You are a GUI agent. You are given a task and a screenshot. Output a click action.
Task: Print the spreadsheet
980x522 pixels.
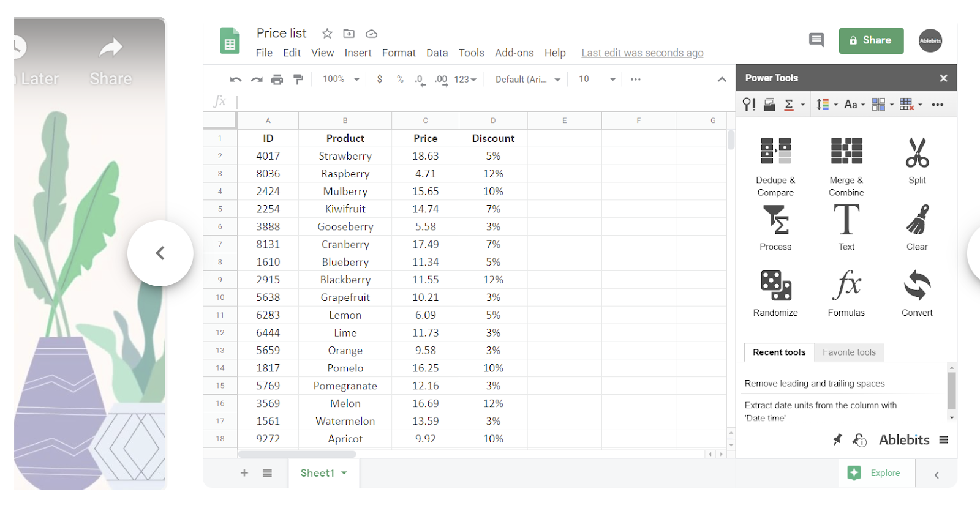click(277, 80)
